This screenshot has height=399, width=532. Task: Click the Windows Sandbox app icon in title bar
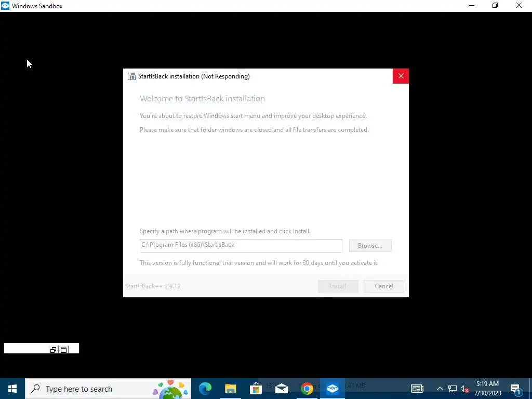coord(5,6)
